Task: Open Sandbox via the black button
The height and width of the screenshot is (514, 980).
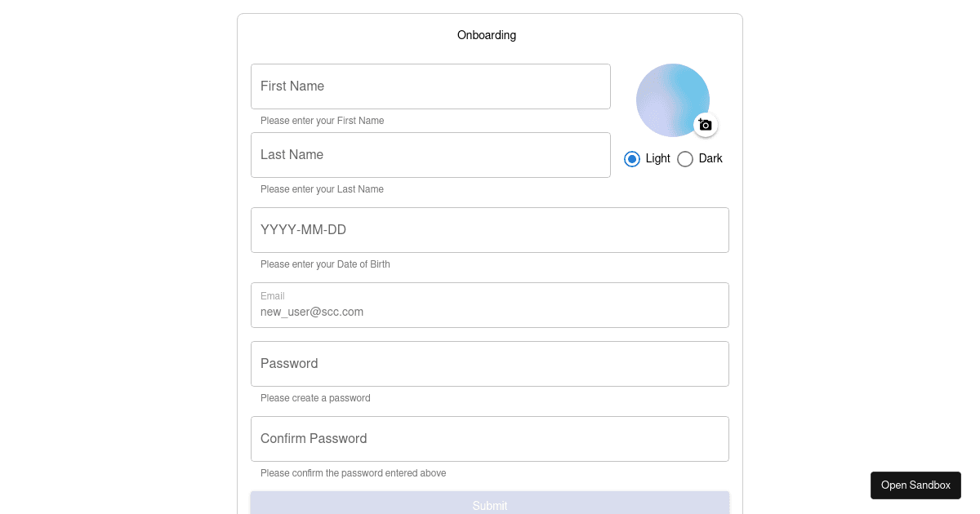Action: click(915, 485)
